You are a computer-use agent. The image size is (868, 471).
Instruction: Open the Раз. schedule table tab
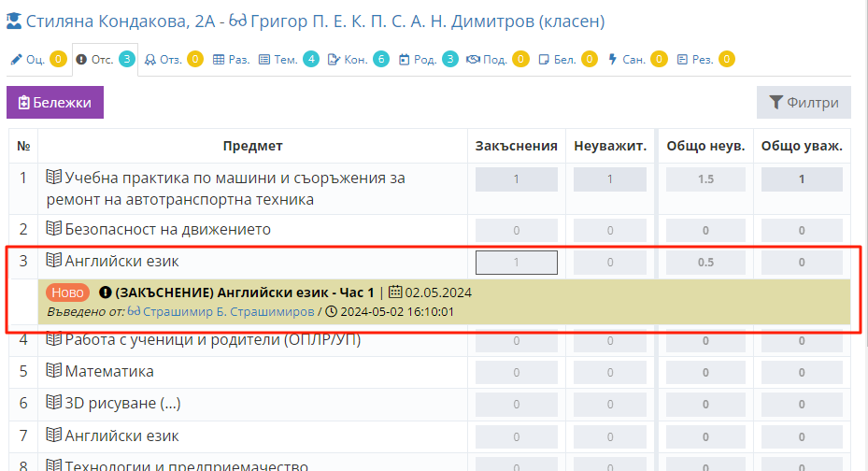[x=231, y=60]
